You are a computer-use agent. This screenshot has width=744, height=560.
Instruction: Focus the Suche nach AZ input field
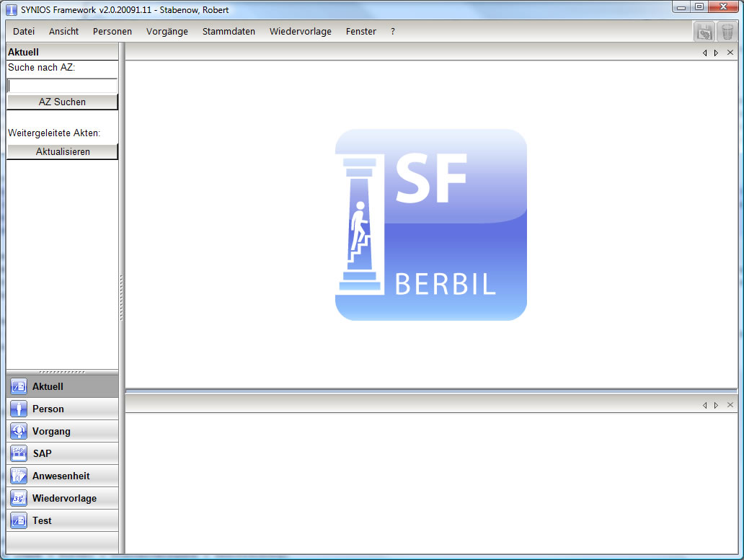[62, 86]
